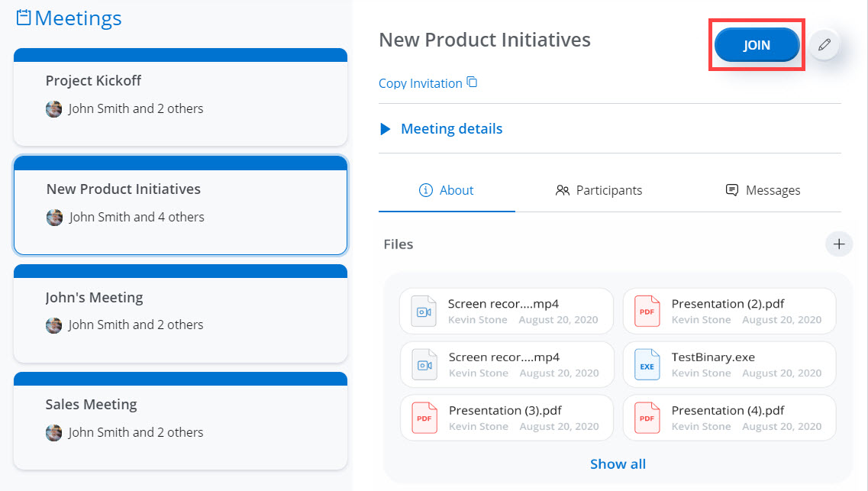868x491 pixels.
Task: Click the plus icon to add files
Action: tap(839, 244)
